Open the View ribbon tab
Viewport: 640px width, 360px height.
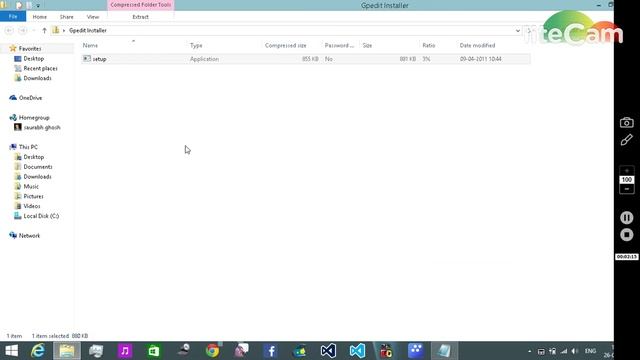pos(93,17)
